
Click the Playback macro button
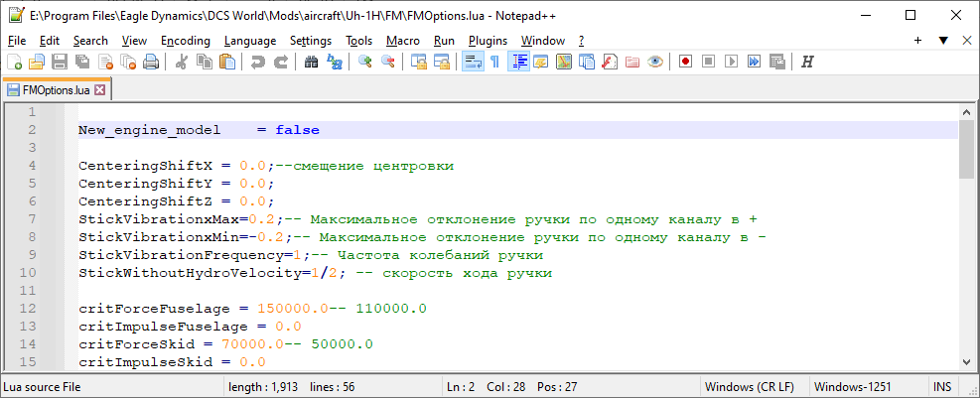(731, 62)
